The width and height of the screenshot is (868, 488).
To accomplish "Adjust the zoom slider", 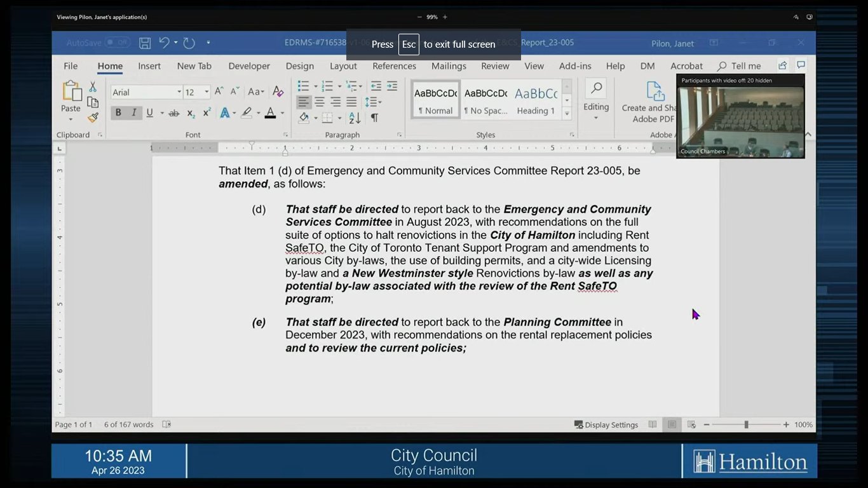I will (x=745, y=424).
